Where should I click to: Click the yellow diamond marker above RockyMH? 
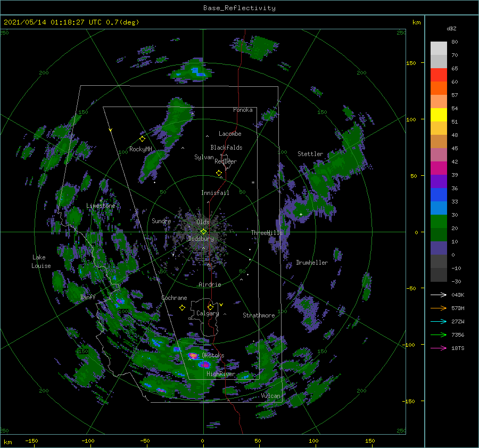point(142,139)
